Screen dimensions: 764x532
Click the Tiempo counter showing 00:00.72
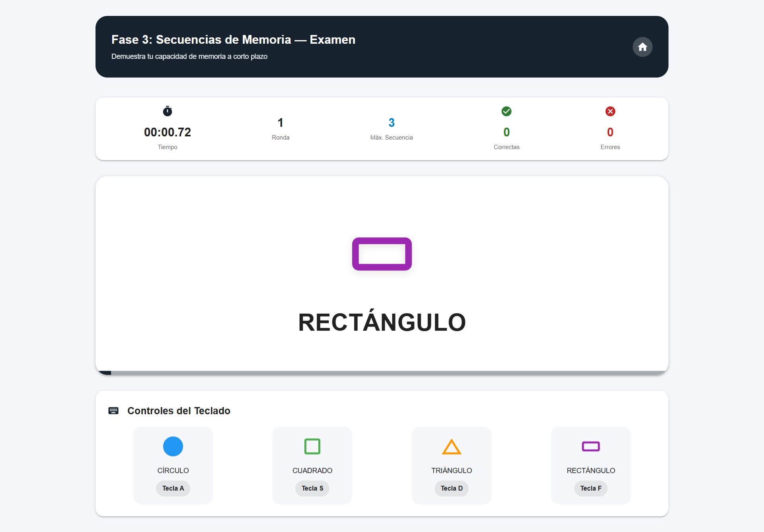pos(168,132)
